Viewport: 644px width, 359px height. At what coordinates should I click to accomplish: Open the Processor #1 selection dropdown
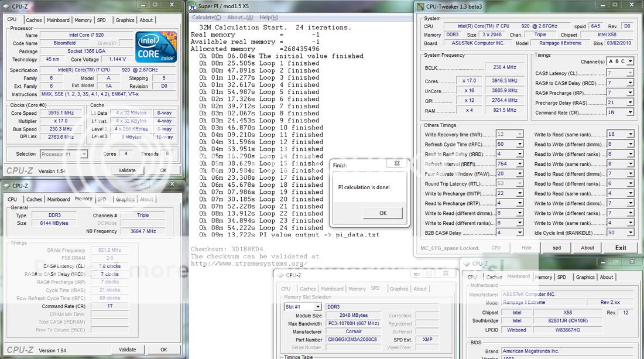(83, 154)
